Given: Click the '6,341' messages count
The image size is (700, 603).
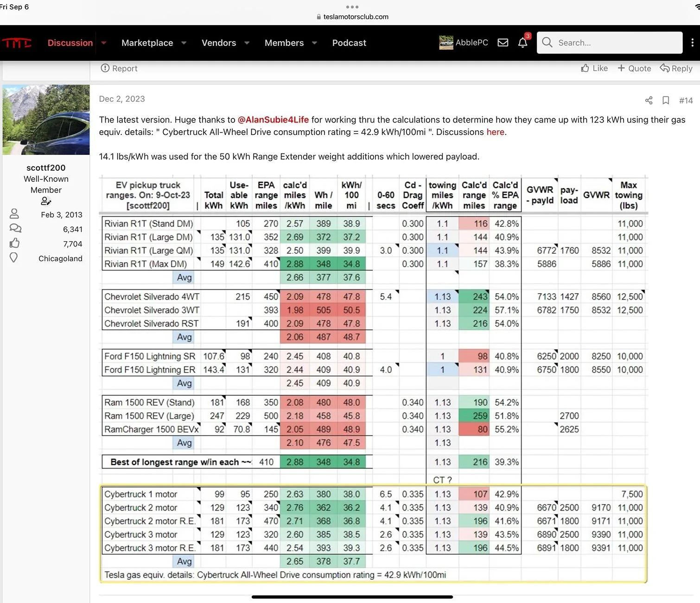Looking at the screenshot, I should 73,229.
